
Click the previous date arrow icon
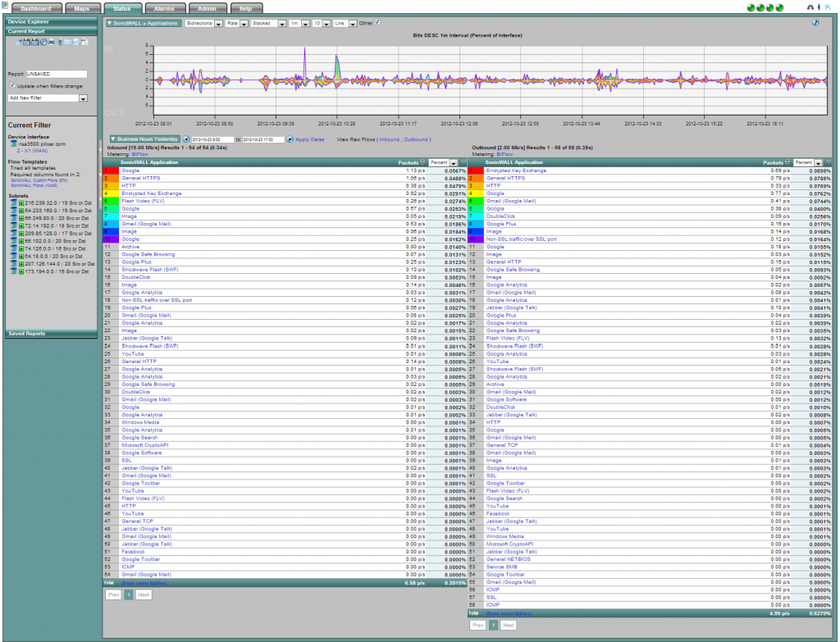coord(186,139)
